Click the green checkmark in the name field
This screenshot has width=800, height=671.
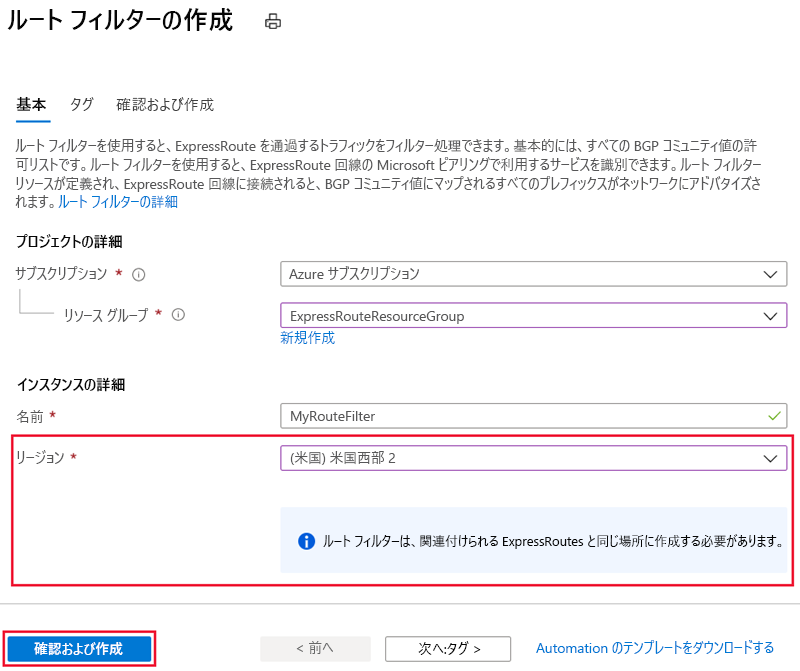(x=774, y=416)
